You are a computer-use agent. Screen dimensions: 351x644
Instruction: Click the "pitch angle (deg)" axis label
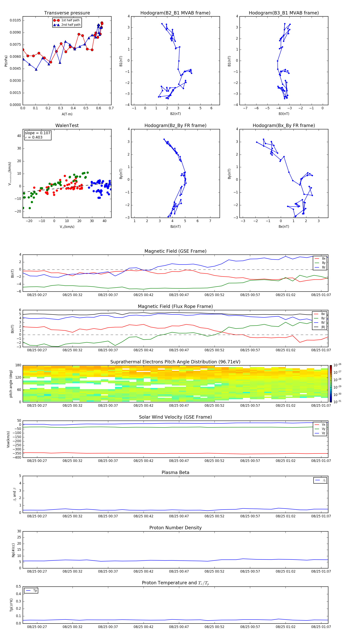pos(11,384)
